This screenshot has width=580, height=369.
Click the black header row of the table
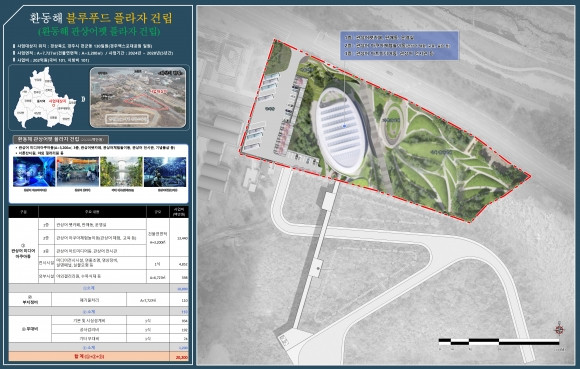98,212
